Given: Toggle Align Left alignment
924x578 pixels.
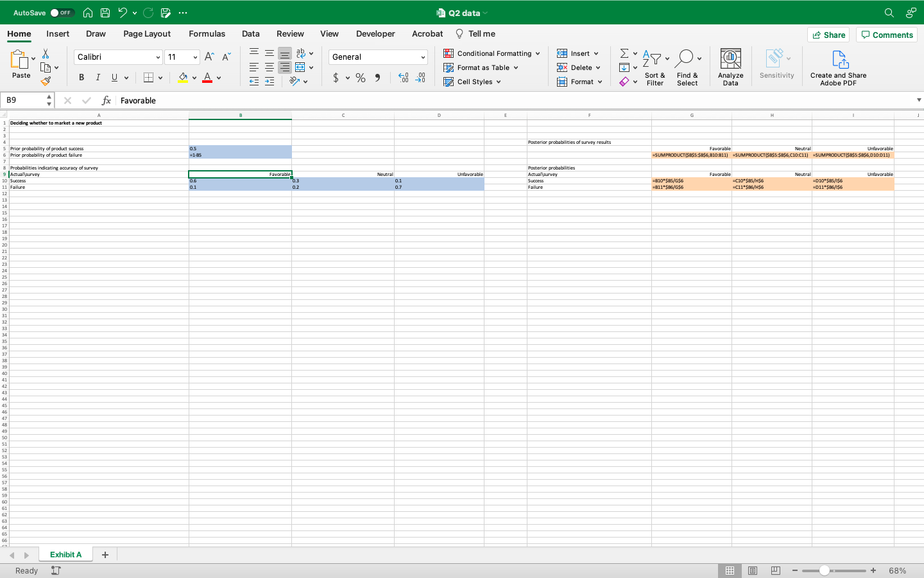Looking at the screenshot, I should pyautogui.click(x=254, y=67).
